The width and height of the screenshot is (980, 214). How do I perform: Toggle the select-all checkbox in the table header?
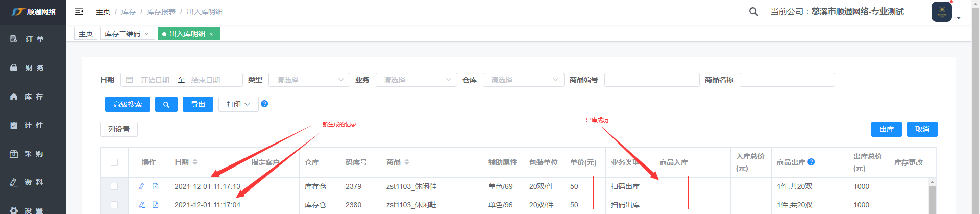(114, 162)
